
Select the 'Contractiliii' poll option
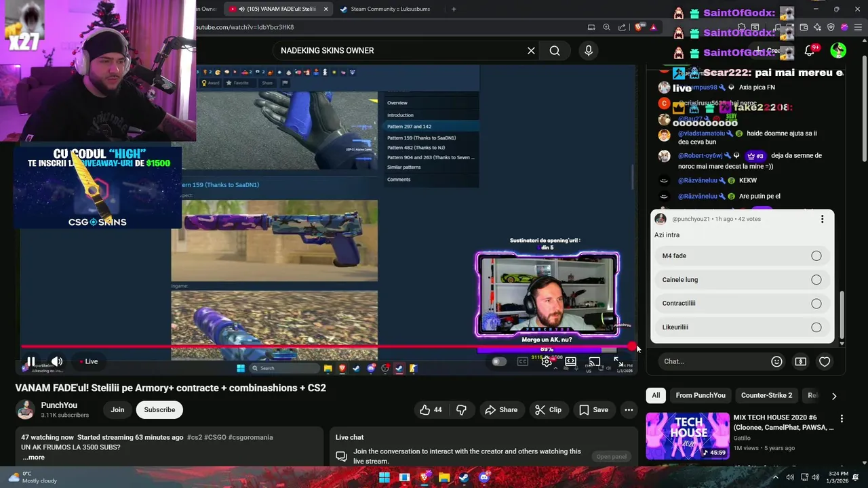click(743, 303)
